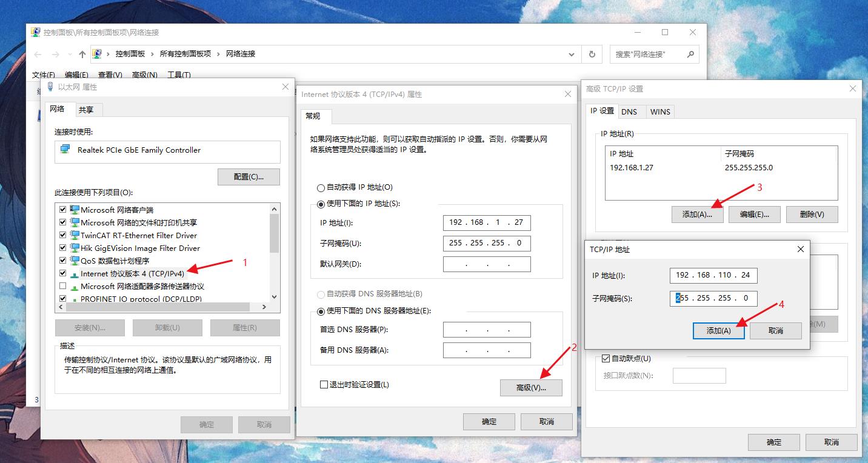
Task: Toggle TwinCAT RT-Ethernet Filter Driver checkbox
Action: tap(62, 235)
